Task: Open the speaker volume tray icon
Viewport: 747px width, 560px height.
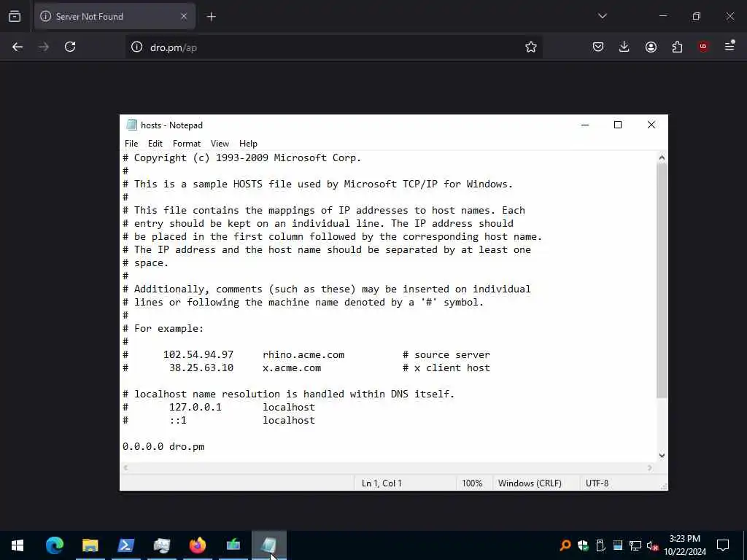Action: click(x=652, y=545)
